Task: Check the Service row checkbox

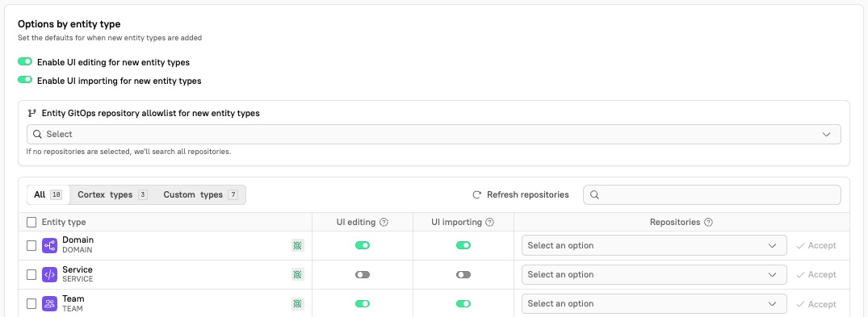Action: pyautogui.click(x=31, y=274)
